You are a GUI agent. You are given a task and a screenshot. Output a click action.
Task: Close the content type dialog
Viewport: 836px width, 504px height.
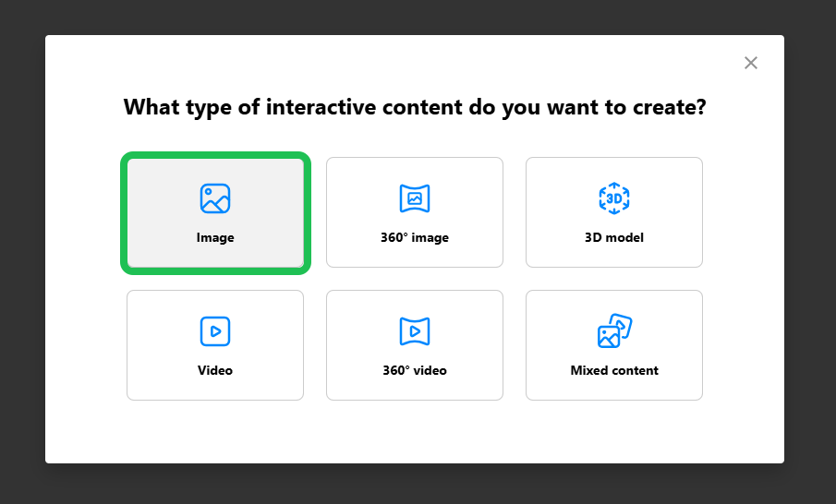pos(751,63)
